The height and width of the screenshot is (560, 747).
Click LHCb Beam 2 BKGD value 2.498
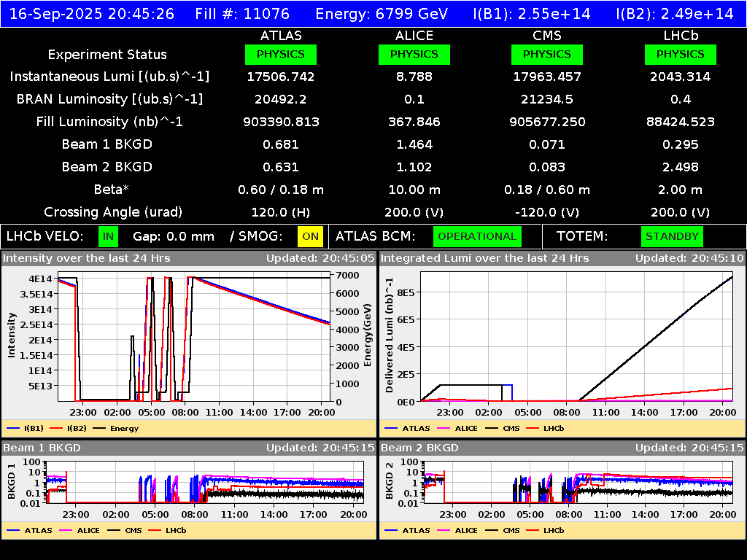pyautogui.click(x=681, y=167)
